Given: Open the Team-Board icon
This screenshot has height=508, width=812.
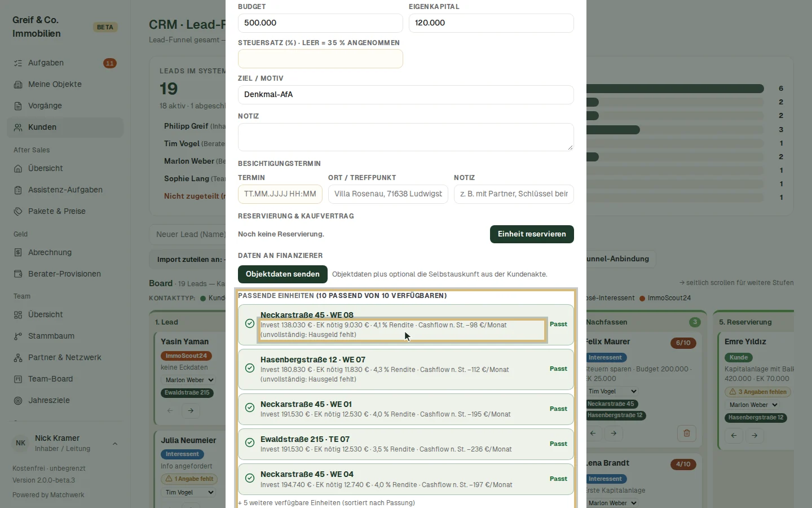Looking at the screenshot, I should pyautogui.click(x=18, y=379).
